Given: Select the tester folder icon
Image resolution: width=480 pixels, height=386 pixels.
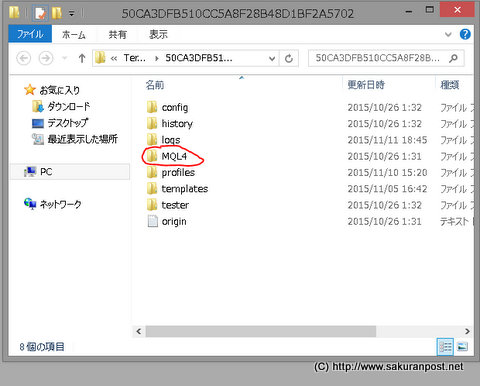Looking at the screenshot, I should point(152,205).
